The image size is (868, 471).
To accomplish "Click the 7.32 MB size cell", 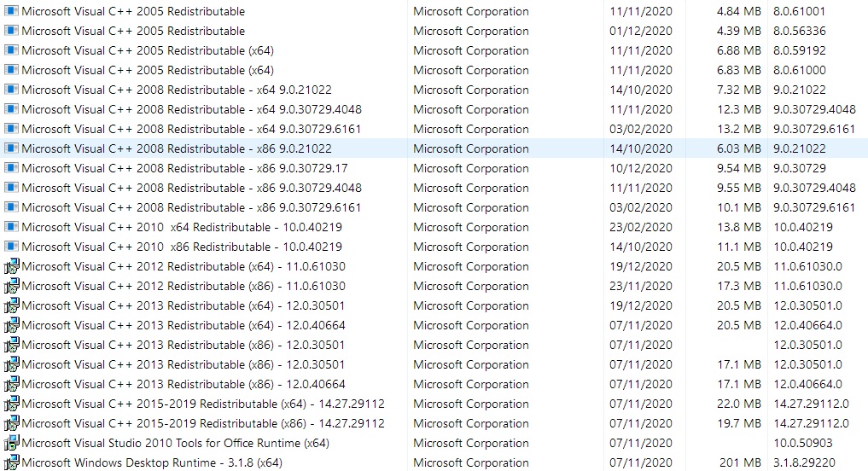I will click(x=738, y=90).
